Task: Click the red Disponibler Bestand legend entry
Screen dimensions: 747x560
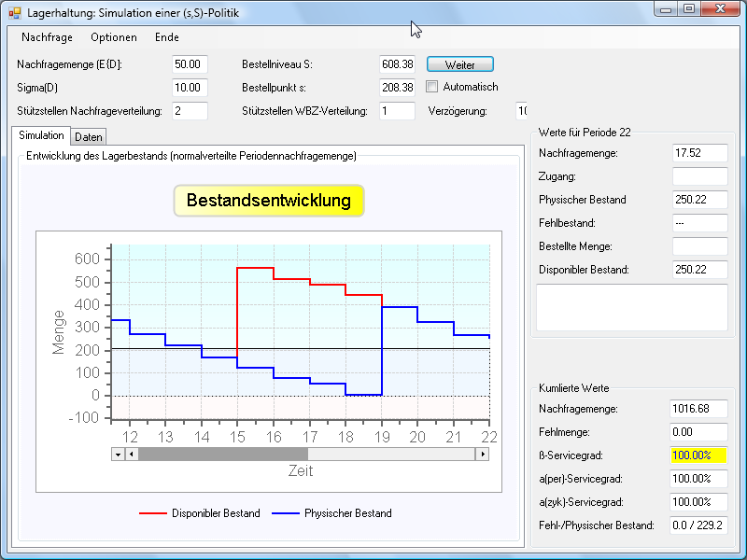Action: [200, 513]
